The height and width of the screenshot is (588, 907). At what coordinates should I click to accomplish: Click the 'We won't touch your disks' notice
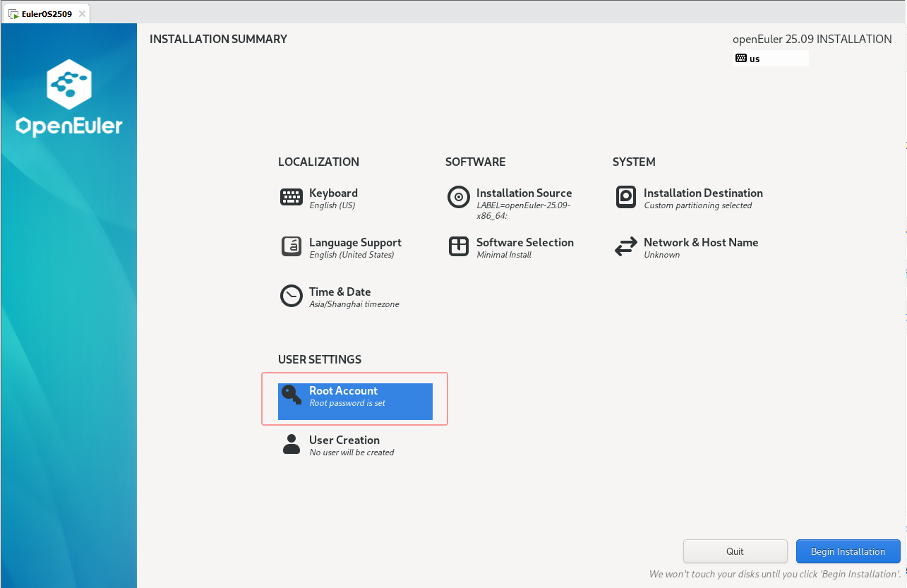[x=775, y=574]
